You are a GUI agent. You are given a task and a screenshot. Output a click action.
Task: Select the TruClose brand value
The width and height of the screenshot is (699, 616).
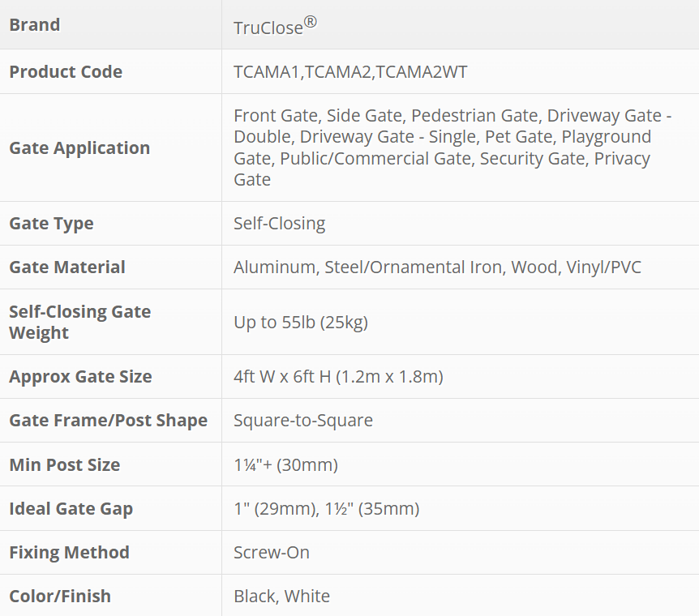click(x=268, y=28)
